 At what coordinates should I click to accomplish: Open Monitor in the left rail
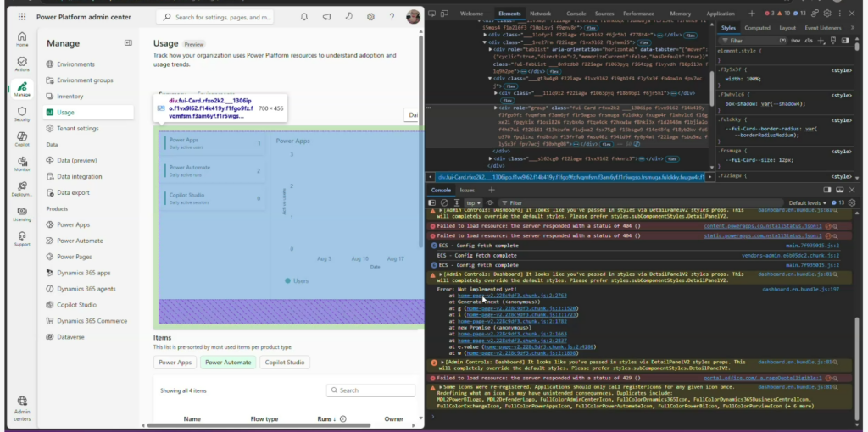click(21, 163)
